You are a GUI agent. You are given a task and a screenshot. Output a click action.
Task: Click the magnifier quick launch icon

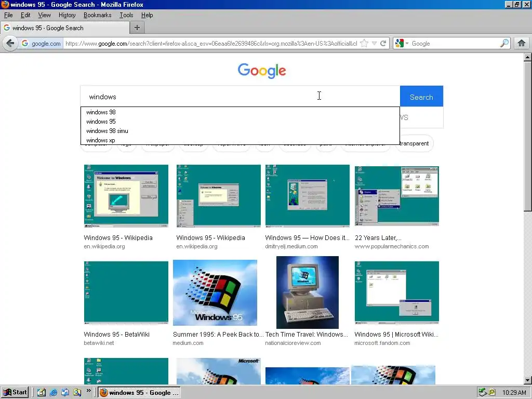[x=77, y=393]
